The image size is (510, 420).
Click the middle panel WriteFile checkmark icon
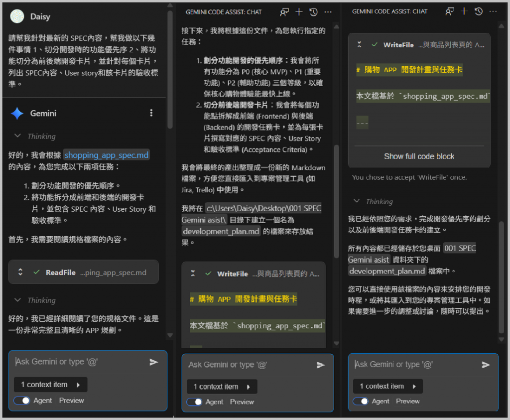pyautogui.click(x=208, y=274)
